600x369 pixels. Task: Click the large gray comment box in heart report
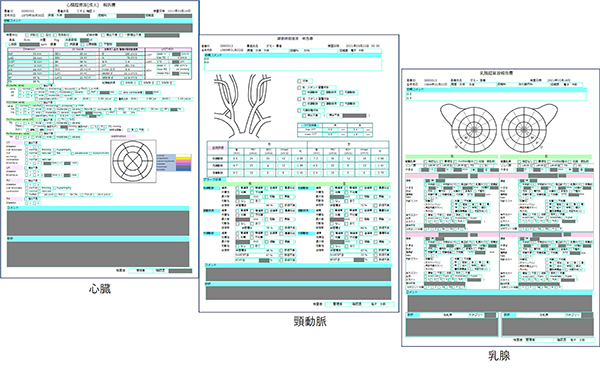click(x=98, y=223)
